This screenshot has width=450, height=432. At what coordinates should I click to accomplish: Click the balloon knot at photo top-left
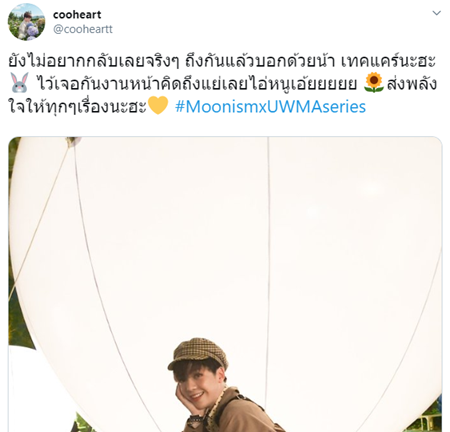72,141
